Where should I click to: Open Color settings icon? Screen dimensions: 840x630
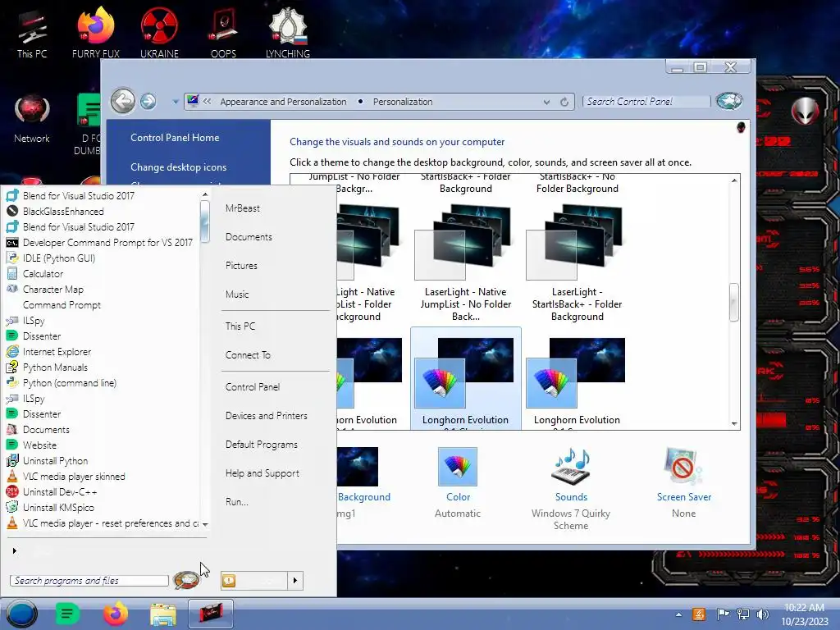pos(458,467)
